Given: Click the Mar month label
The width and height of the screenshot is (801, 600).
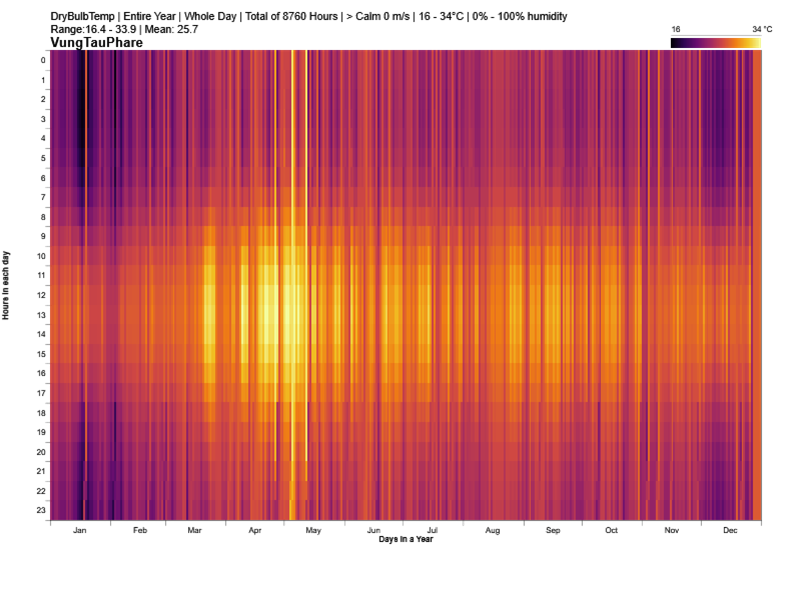Looking at the screenshot, I should point(194,530).
